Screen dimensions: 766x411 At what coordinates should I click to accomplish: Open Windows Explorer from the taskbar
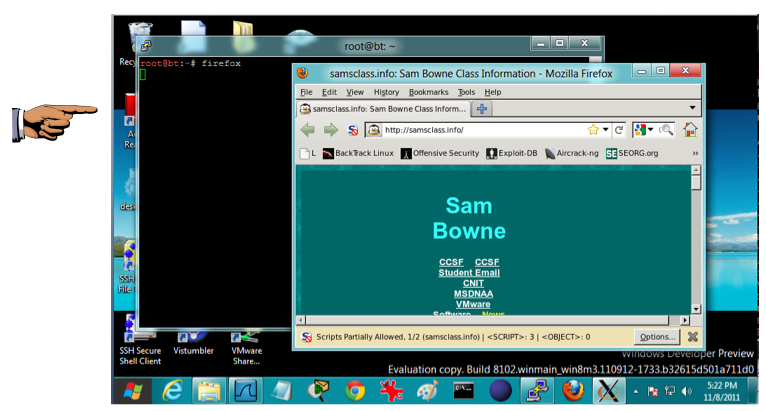[209, 390]
